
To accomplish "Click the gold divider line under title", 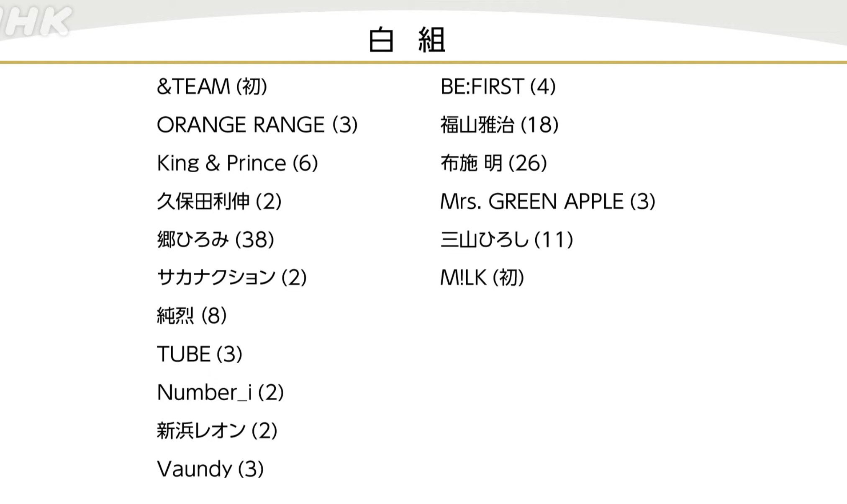I will [x=423, y=63].
